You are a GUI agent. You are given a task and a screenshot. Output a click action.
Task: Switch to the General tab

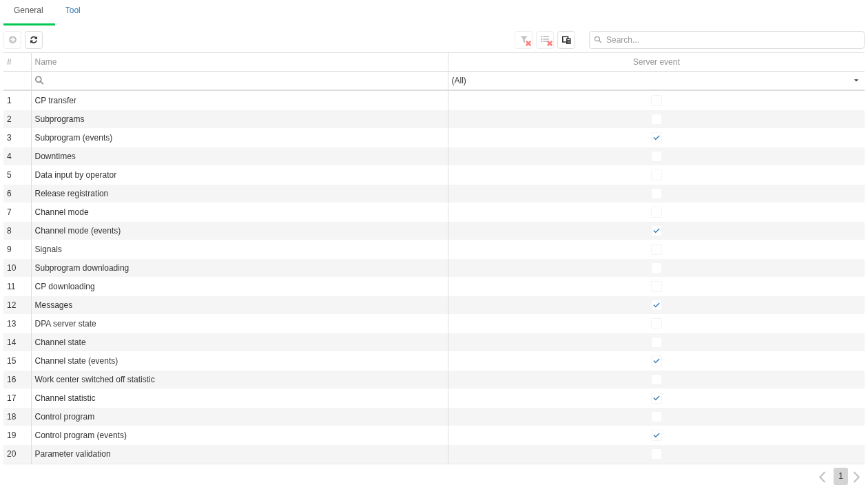pyautogui.click(x=28, y=10)
